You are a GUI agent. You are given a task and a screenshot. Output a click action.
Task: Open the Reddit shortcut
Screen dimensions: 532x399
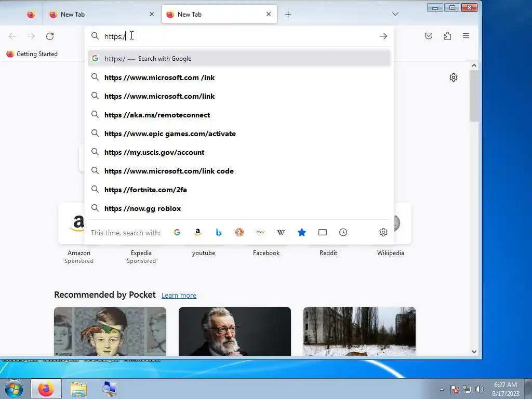328,253
